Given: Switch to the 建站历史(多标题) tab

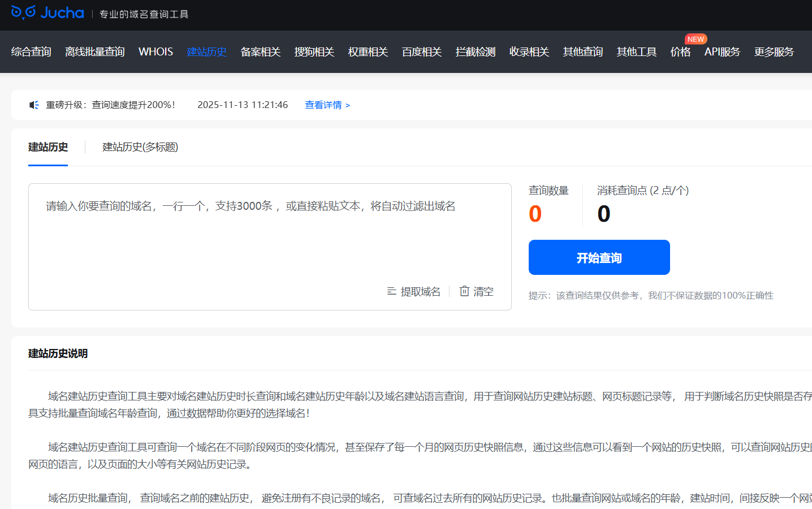Looking at the screenshot, I should pos(140,147).
